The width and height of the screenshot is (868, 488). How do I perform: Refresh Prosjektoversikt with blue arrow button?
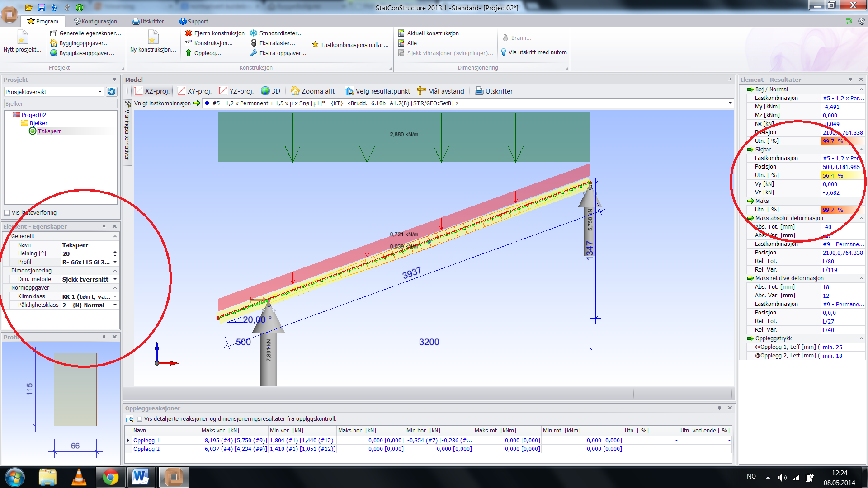pyautogui.click(x=111, y=92)
